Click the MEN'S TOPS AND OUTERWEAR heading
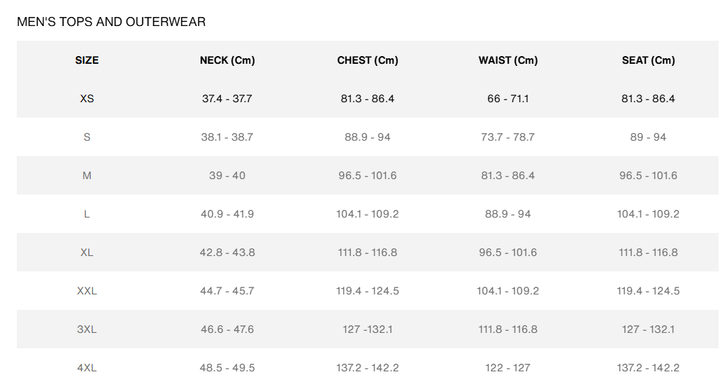The height and width of the screenshot is (389, 720). click(x=111, y=22)
